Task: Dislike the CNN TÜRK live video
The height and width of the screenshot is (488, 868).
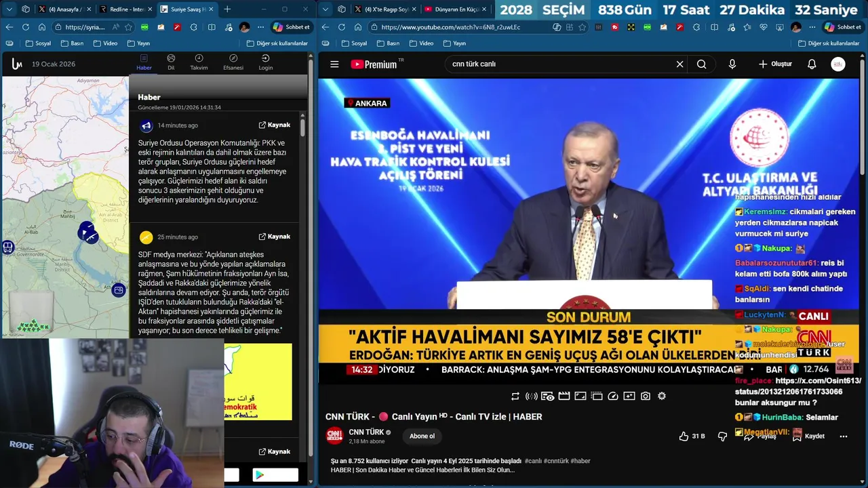Action: point(723,436)
